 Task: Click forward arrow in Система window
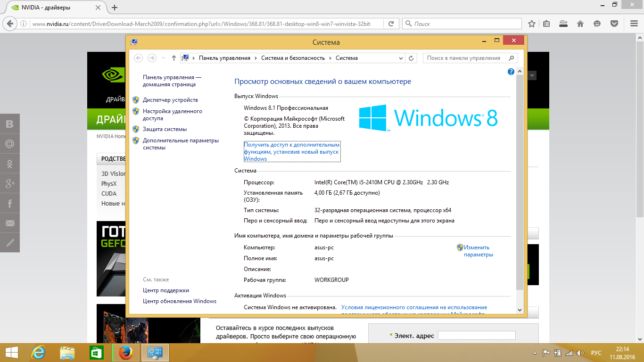(152, 58)
